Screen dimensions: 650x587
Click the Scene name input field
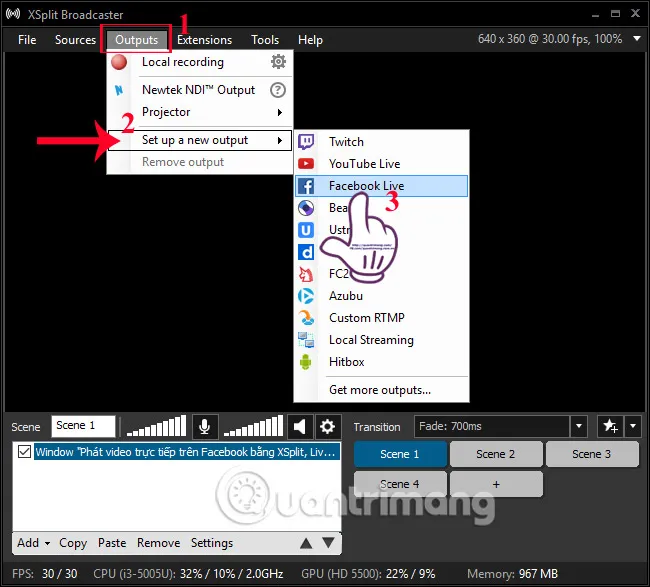[x=83, y=426]
